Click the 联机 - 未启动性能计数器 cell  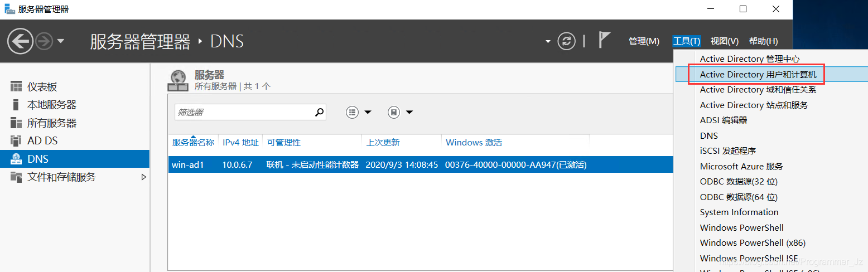[312, 165]
